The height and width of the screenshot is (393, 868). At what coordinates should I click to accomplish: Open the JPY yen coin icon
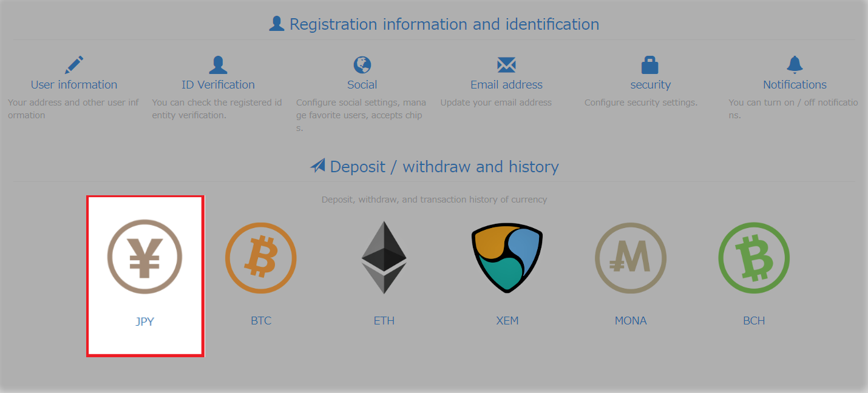(144, 257)
